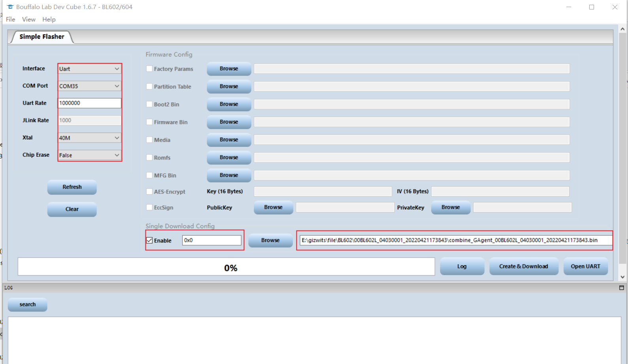Open the Interface dropdown showing Uart
This screenshot has height=364, width=628.
point(89,69)
